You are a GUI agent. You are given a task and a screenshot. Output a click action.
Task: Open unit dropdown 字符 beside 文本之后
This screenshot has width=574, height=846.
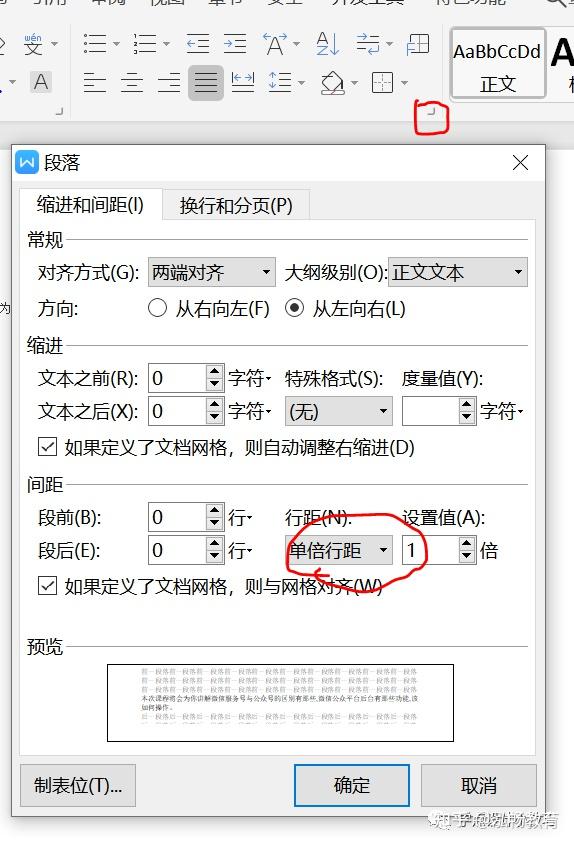(249, 411)
